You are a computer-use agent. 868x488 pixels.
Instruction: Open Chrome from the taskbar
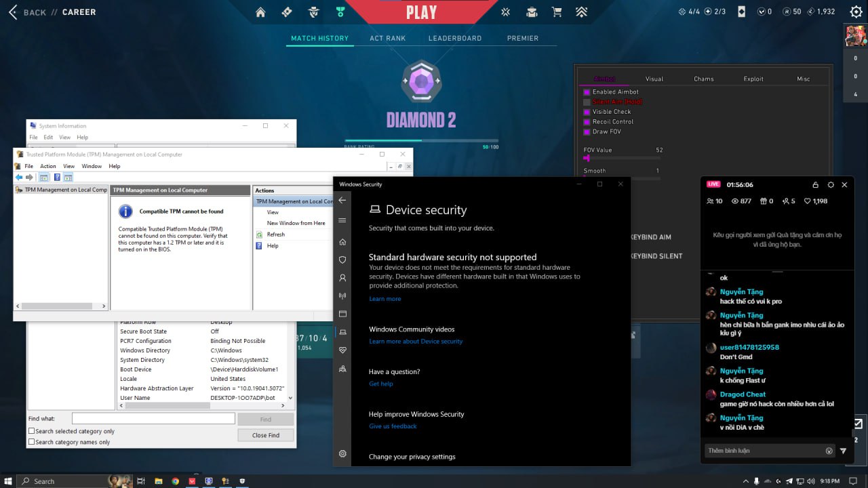tap(176, 481)
